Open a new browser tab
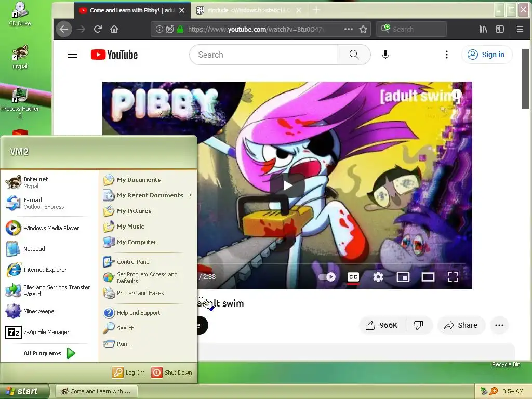Screen dimensions: 532x399 click(x=316, y=10)
